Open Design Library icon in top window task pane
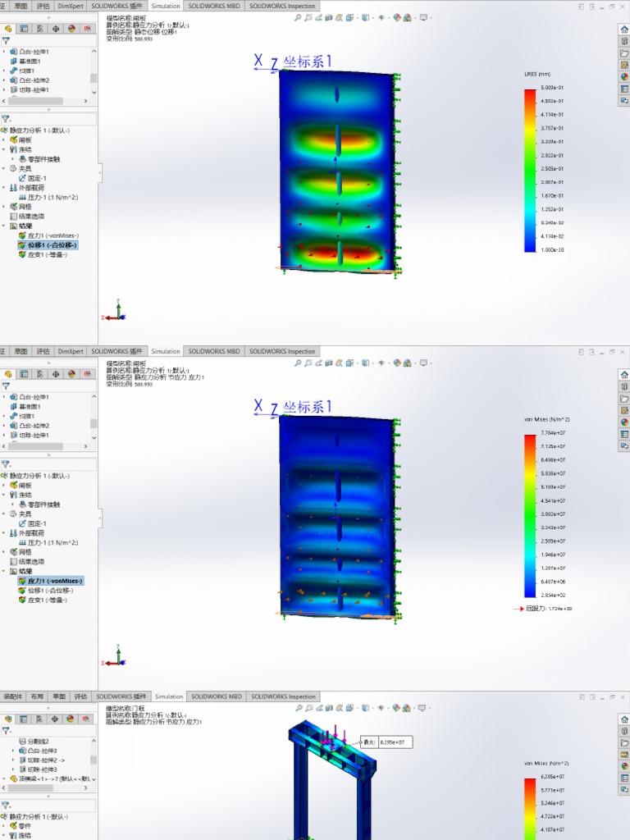The width and height of the screenshot is (630, 840). pyautogui.click(x=624, y=41)
